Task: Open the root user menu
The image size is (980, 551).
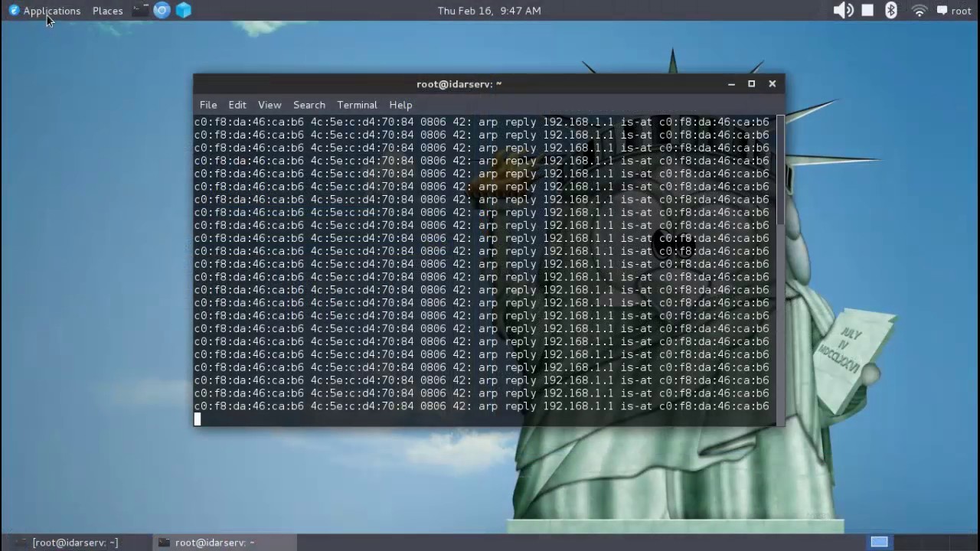Action: coord(954,11)
